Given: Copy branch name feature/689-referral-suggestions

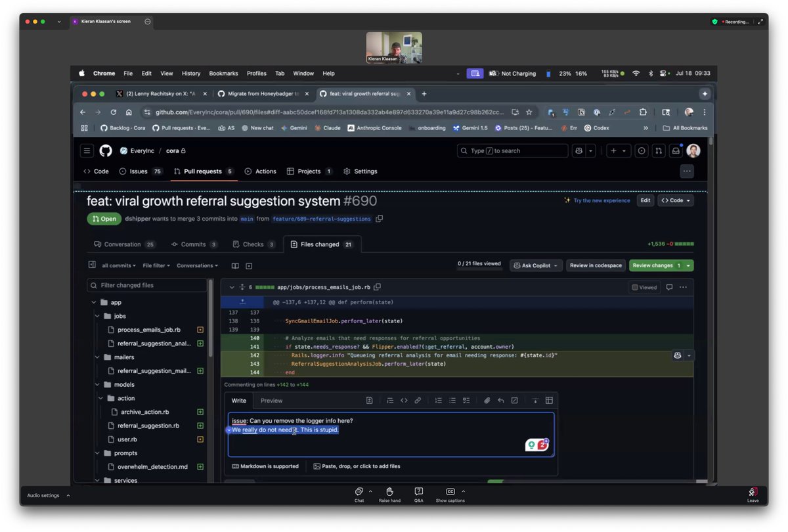Looking at the screenshot, I should click(380, 219).
